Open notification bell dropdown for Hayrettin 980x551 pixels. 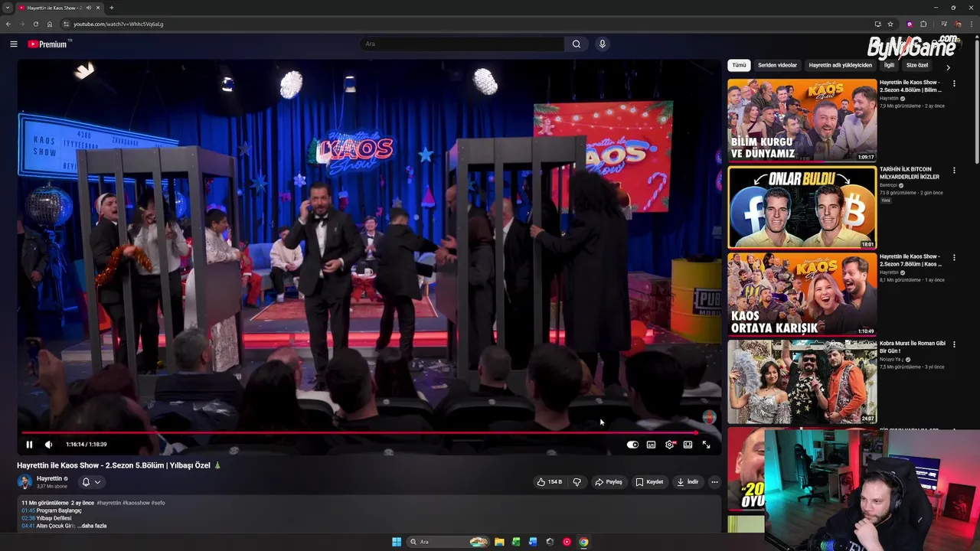91,482
